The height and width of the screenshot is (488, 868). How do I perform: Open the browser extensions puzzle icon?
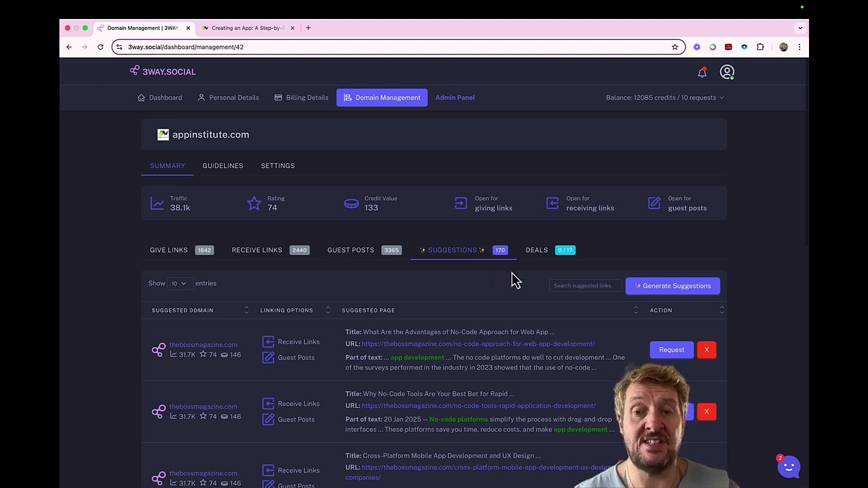point(760,47)
